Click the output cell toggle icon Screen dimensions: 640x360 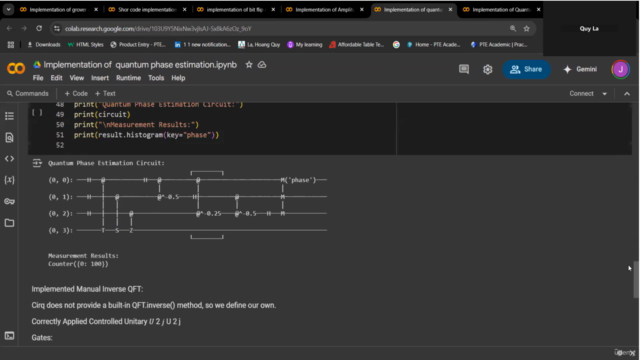pyautogui.click(x=37, y=163)
